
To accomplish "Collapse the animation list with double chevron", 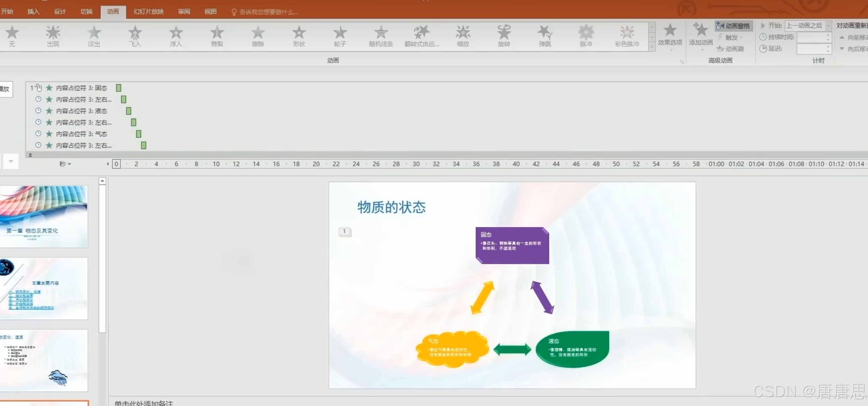I will (30, 155).
